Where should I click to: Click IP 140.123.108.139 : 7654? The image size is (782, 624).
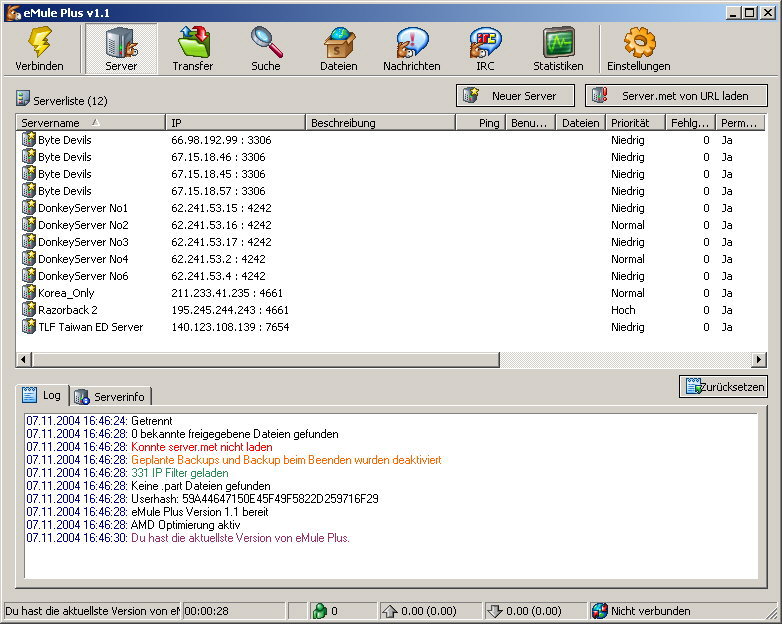pos(230,327)
